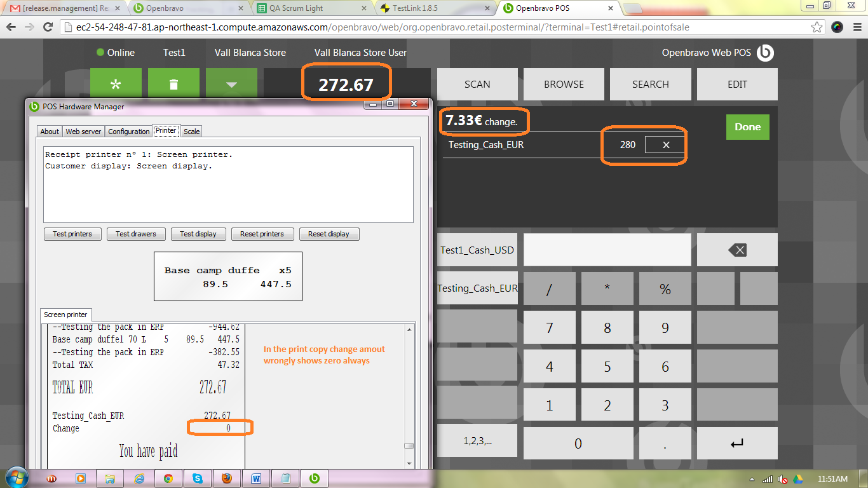Open the BROWSE panel

click(x=564, y=84)
